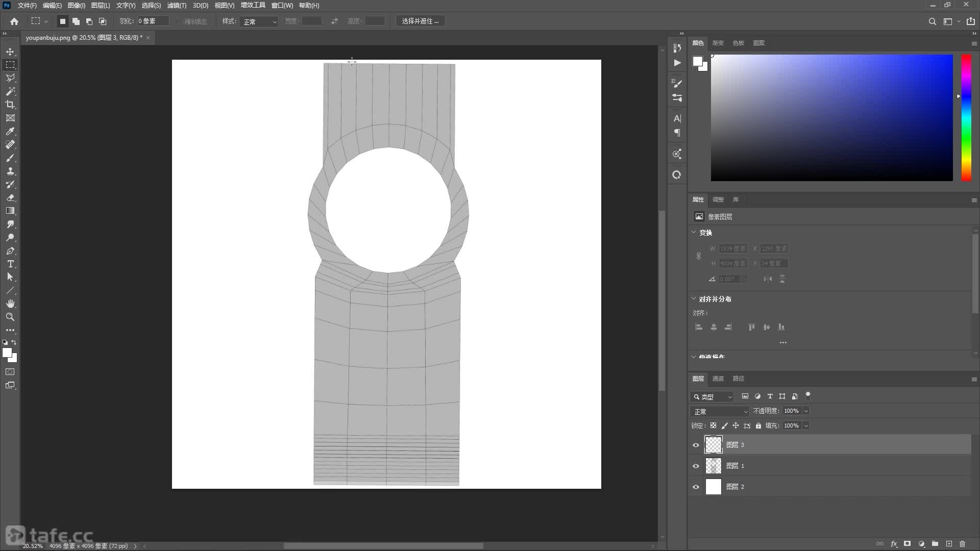Toggle visibility of 图层 2

coord(696,487)
